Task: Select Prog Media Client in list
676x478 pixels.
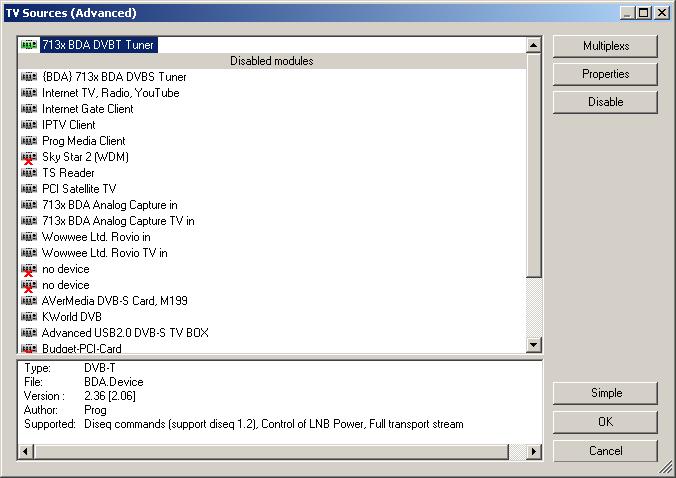Action: click(83, 141)
